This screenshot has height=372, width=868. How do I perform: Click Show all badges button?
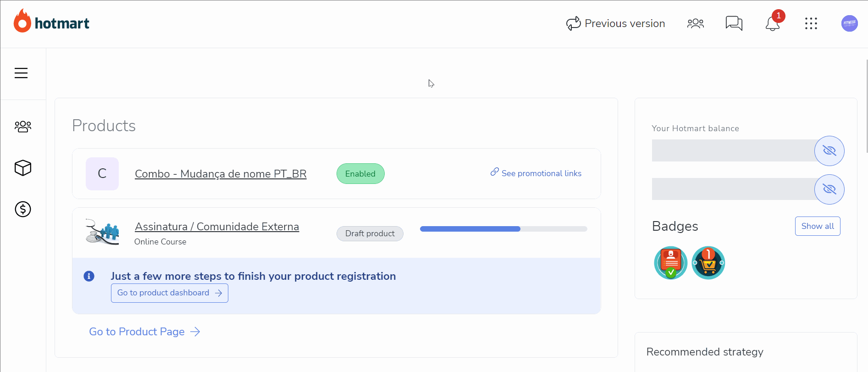tap(818, 226)
